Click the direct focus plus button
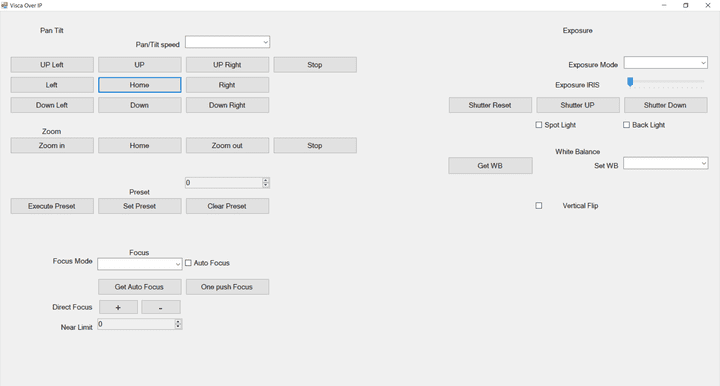 coord(118,308)
